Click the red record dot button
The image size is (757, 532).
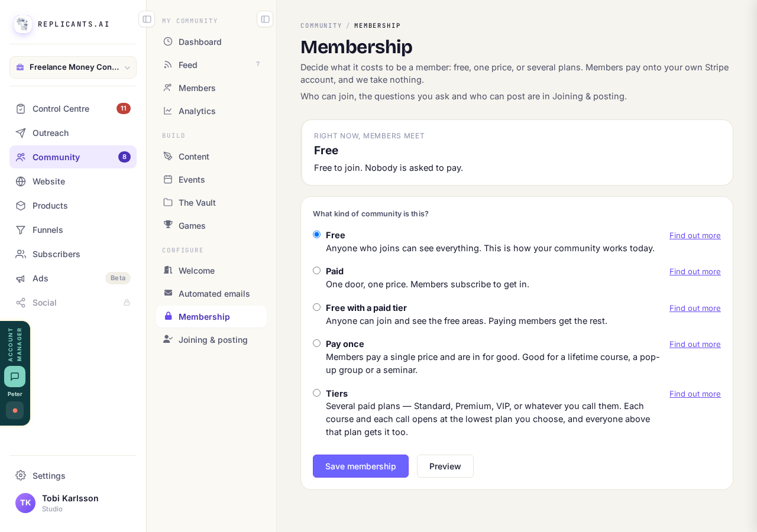[x=15, y=410]
